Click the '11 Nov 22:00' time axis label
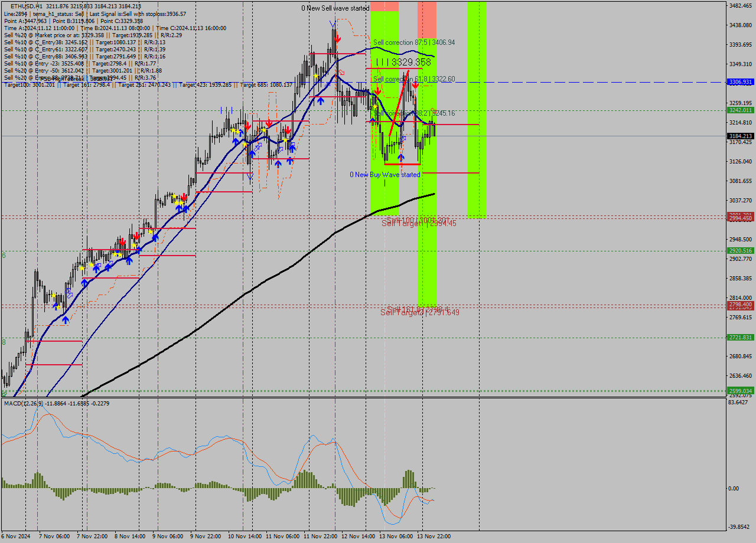 320,537
